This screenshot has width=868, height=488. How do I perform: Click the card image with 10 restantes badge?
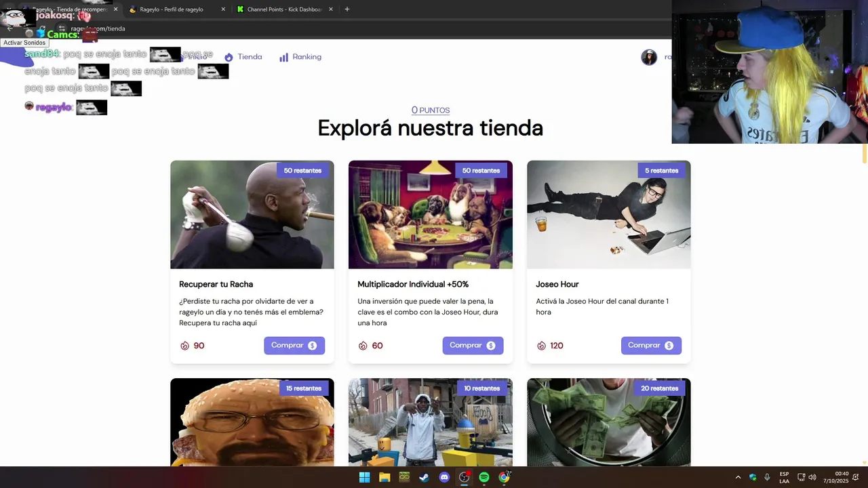[431, 422]
